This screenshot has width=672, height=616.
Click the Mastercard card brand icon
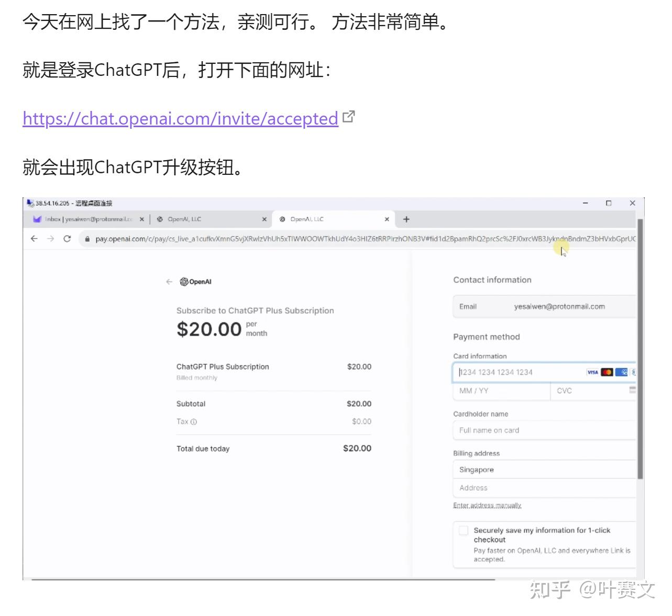coord(607,372)
